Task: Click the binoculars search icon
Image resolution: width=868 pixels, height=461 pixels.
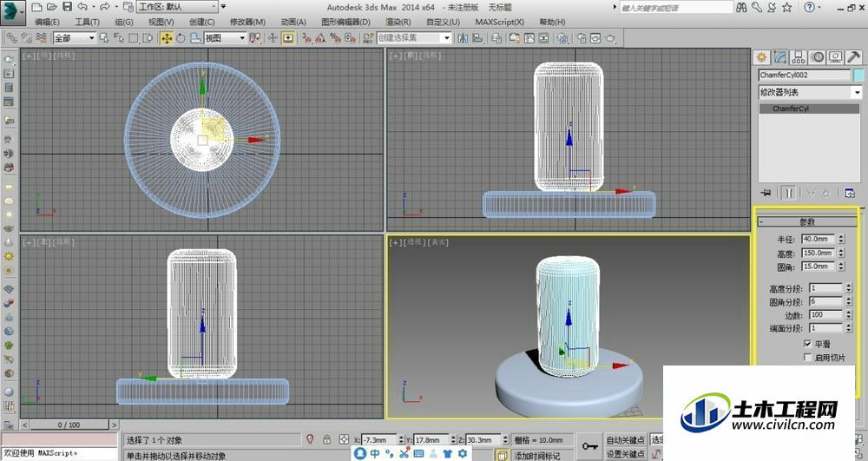Action: pos(742,7)
